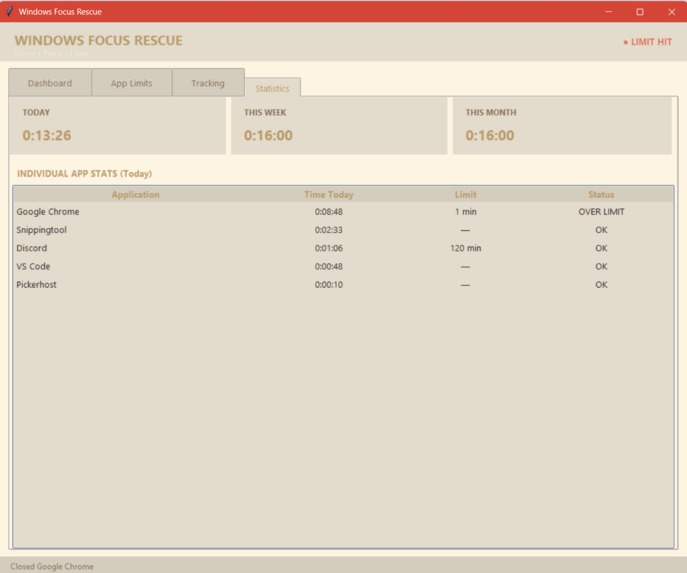
Task: Click the OK status for Pickerhost
Action: coord(601,285)
